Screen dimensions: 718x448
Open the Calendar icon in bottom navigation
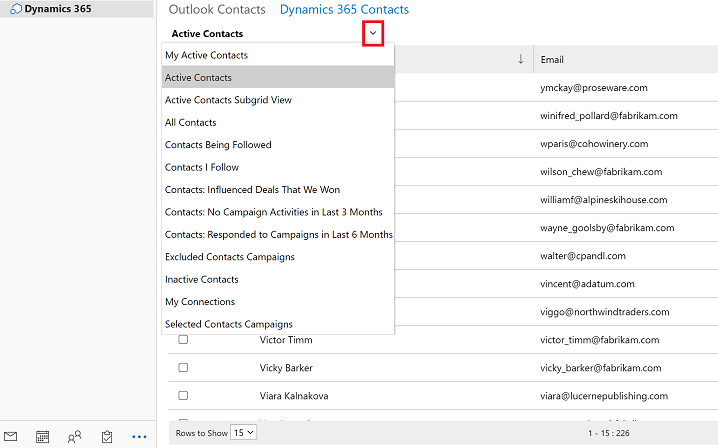click(x=43, y=437)
